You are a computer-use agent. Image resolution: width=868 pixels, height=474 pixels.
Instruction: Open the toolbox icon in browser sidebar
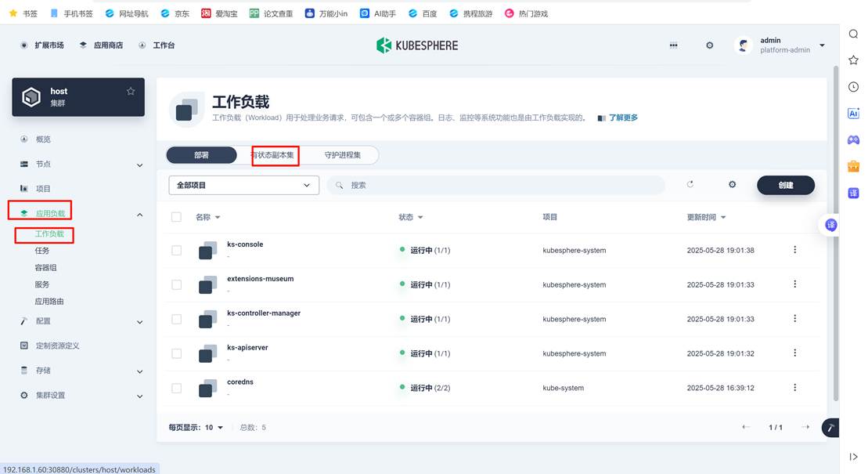point(854,166)
